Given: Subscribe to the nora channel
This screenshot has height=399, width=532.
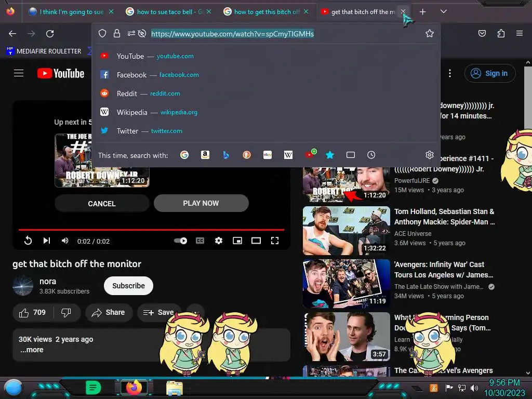Looking at the screenshot, I should click(129, 286).
